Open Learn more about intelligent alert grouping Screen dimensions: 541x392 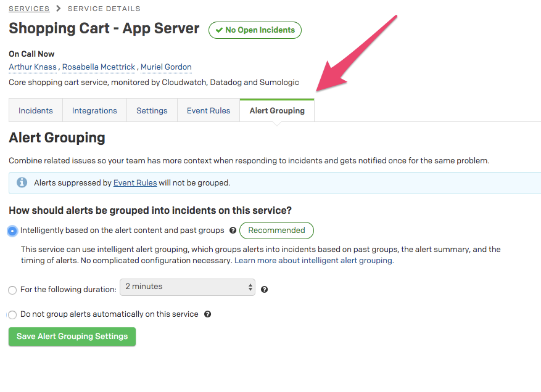click(313, 261)
